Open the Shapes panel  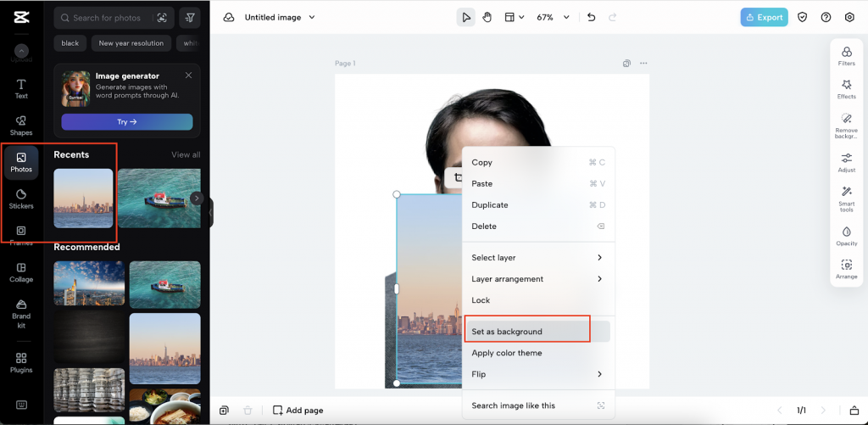pos(21,126)
